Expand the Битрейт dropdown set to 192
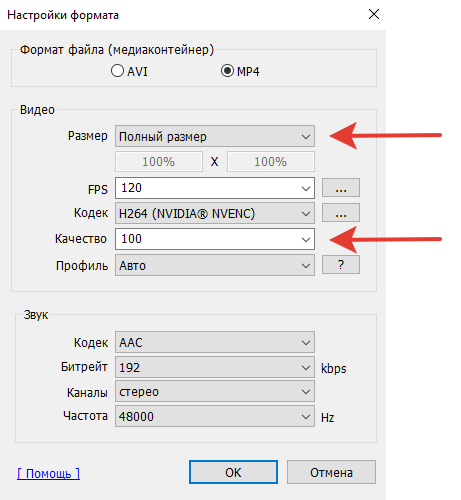461x500 pixels. (215, 367)
